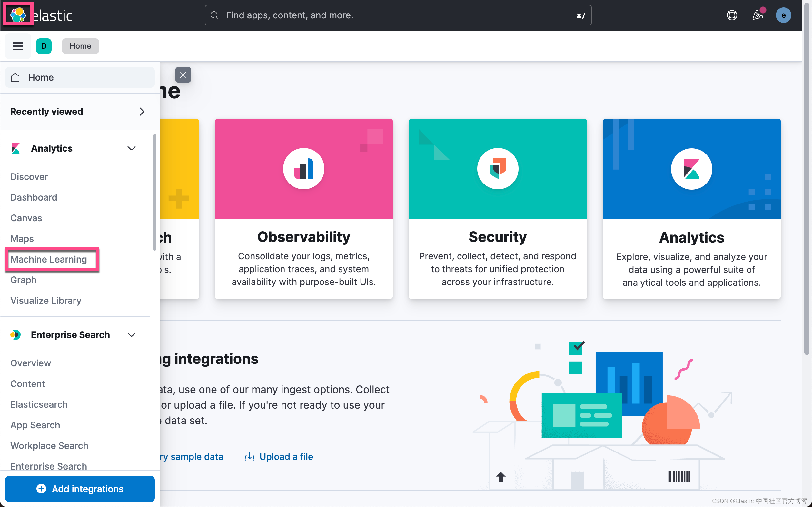Open the help menu lifebuoy icon
The width and height of the screenshot is (812, 507).
(731, 15)
